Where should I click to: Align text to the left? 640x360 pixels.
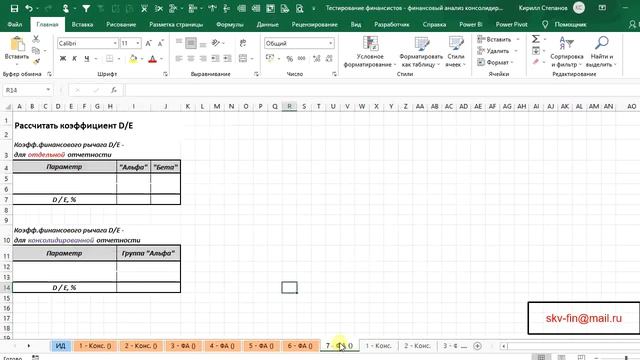click(179, 59)
